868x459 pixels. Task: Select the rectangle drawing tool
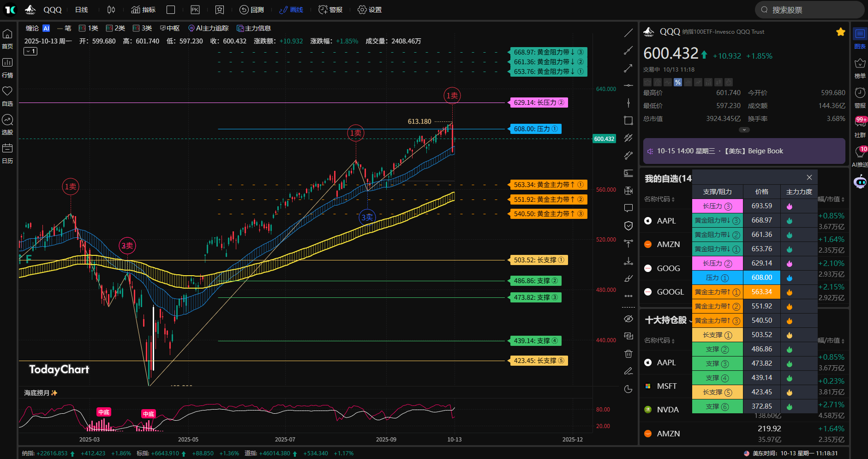pos(629,121)
